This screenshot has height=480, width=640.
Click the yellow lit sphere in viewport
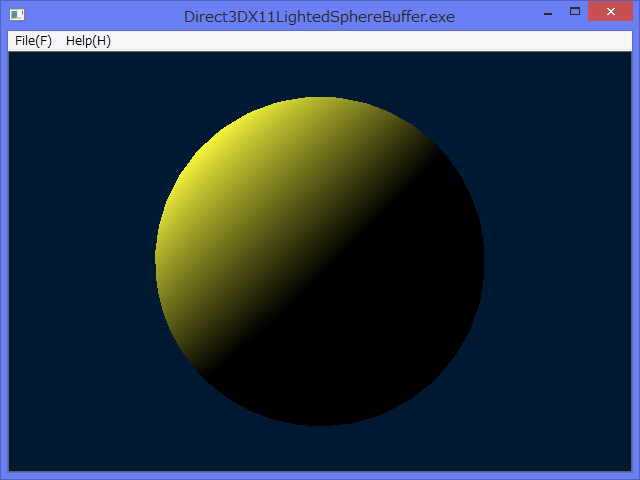(x=320, y=261)
